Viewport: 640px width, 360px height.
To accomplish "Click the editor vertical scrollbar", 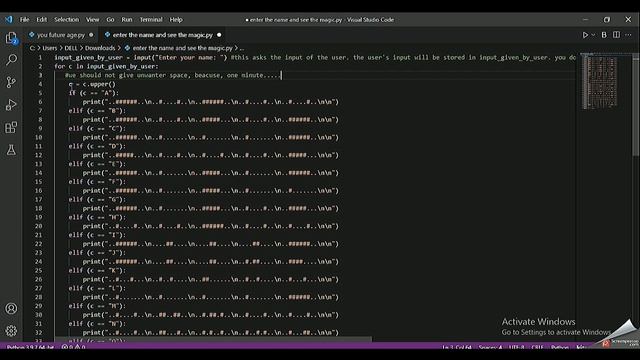I will click(636, 104).
